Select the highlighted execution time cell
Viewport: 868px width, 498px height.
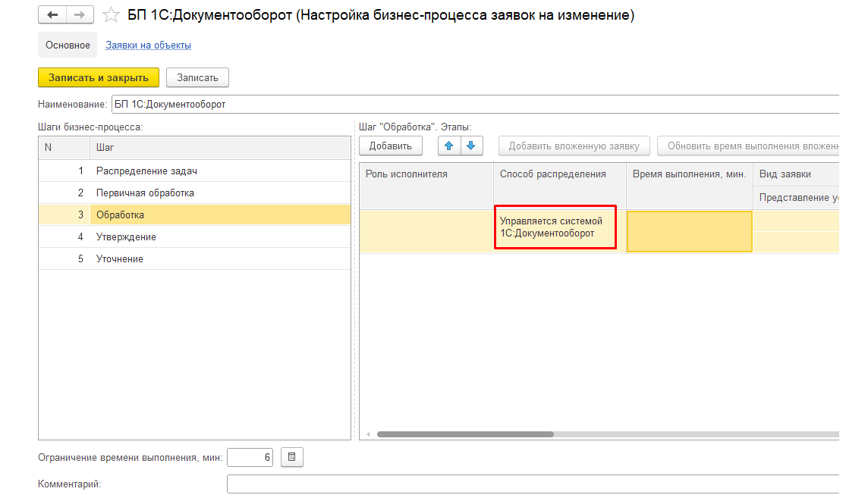tap(690, 231)
